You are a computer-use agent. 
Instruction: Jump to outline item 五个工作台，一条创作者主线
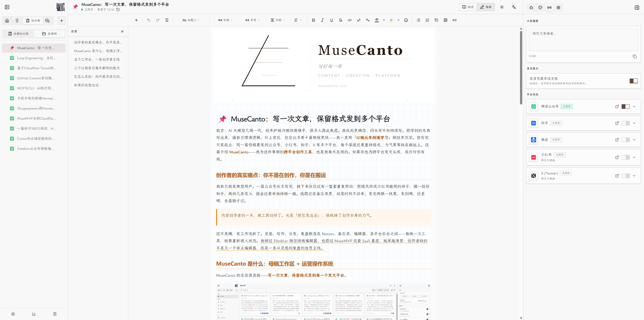tap(97, 59)
